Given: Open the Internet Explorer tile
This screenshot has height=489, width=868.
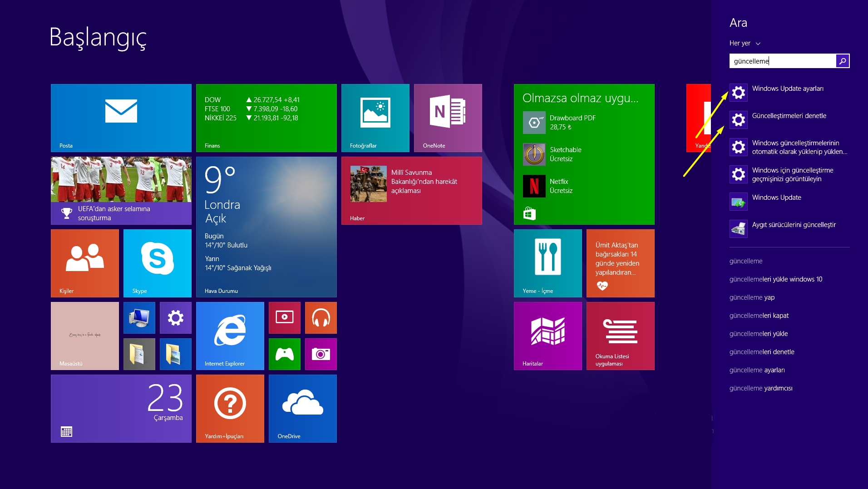Looking at the screenshot, I should [230, 336].
